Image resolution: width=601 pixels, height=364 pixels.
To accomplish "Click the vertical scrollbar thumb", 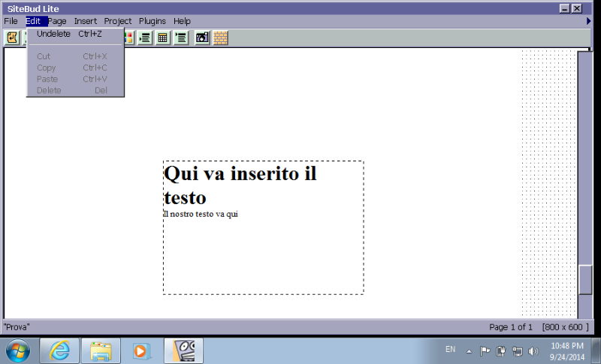I will pos(585,279).
